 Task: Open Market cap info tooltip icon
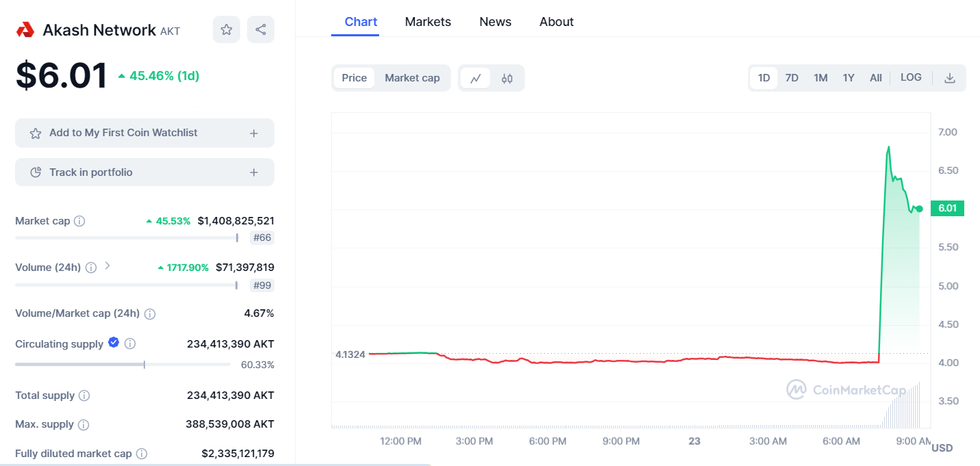pos(79,221)
